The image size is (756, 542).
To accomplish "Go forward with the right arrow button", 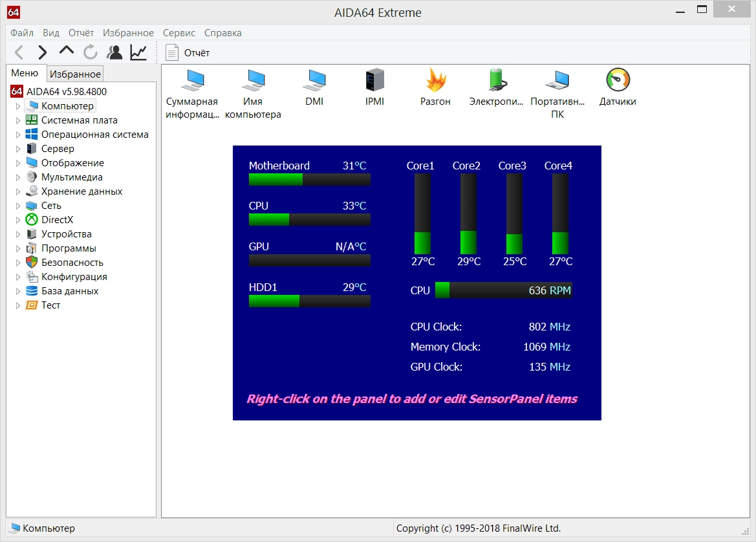I will (43, 52).
